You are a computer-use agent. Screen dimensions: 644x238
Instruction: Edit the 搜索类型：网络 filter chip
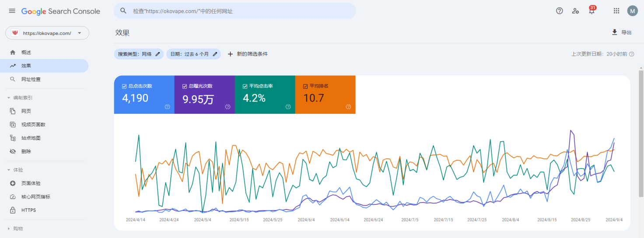139,54
